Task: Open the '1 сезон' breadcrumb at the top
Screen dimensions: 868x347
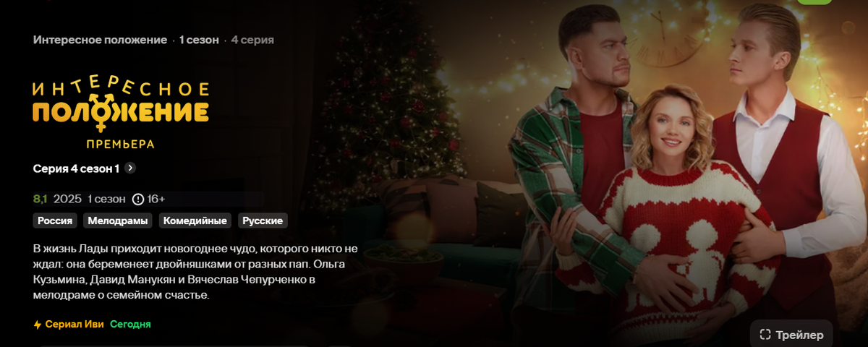Action: pyautogui.click(x=199, y=40)
